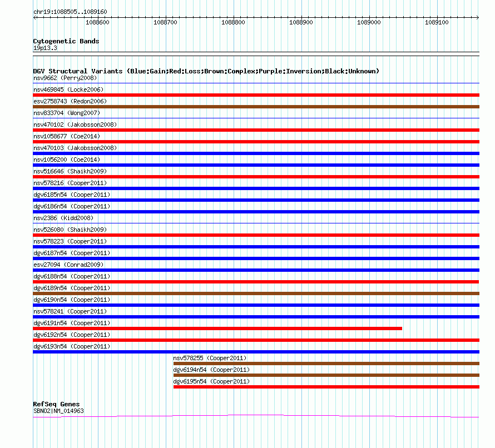
Task: Click the dgv6188n54 (Cooper2011) label
Action: click(x=72, y=276)
